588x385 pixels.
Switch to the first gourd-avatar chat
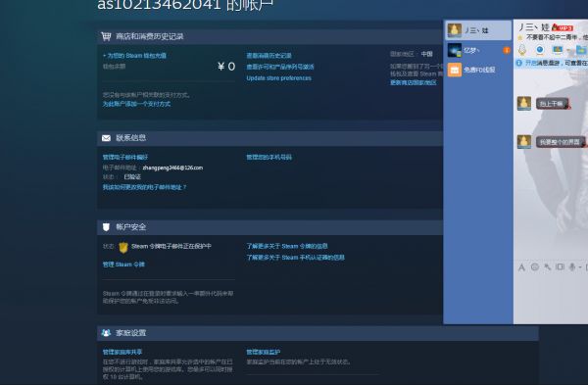click(x=478, y=30)
